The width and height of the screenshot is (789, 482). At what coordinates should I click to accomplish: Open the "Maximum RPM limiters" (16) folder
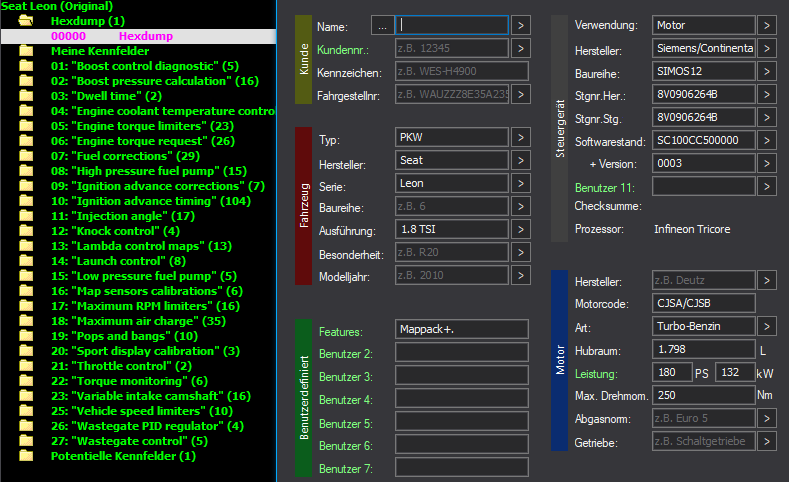tap(145, 306)
